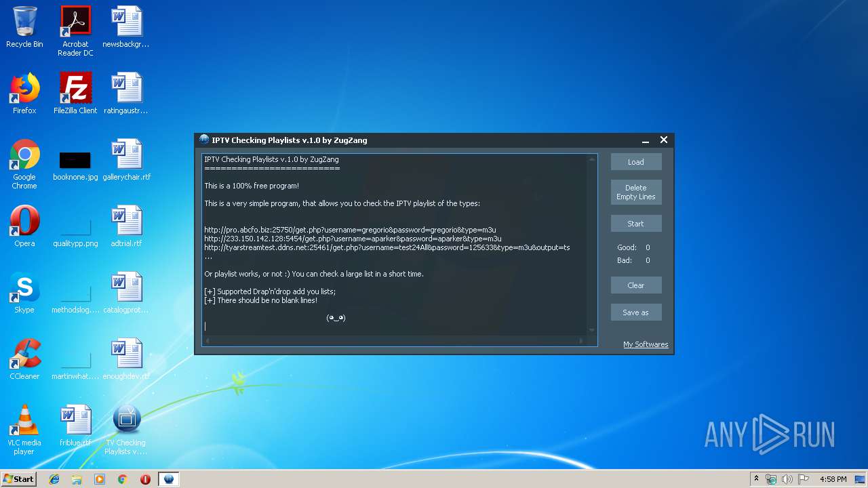Launch Skype desktop shortcut
The width and height of the screenshot is (868, 488).
click(x=24, y=293)
